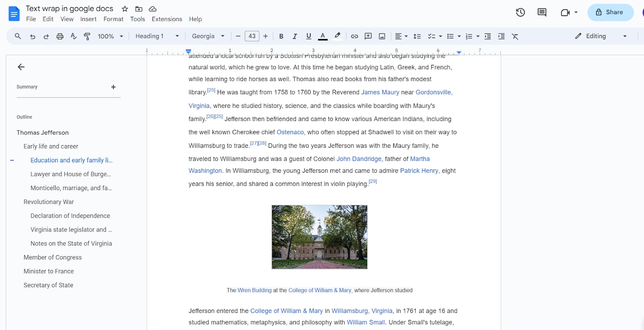Close the document outline with back arrow

click(21, 67)
